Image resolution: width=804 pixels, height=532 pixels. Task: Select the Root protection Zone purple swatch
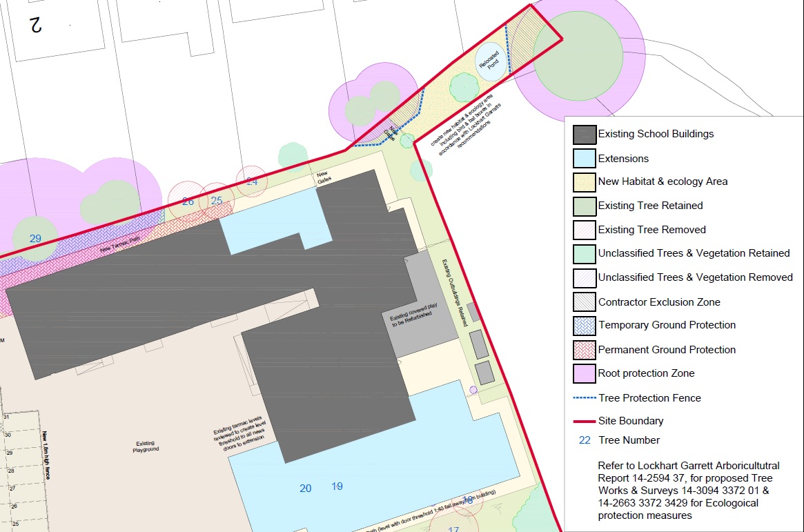(x=585, y=373)
